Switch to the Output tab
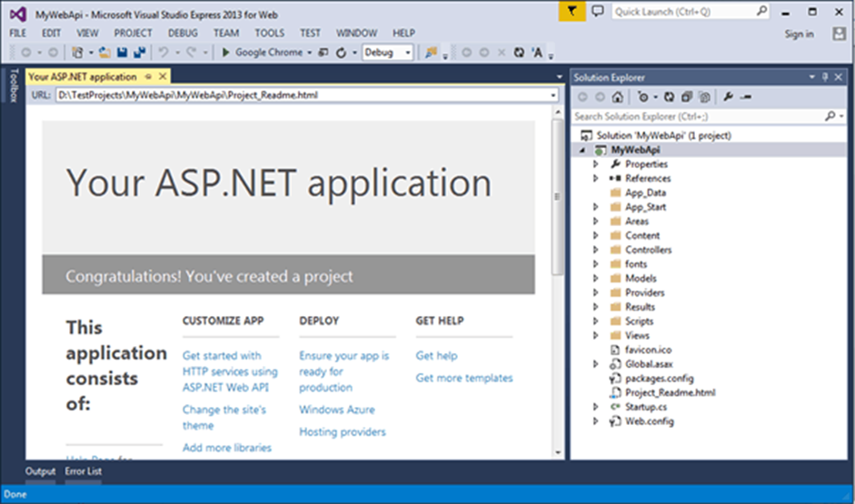The image size is (855, 504). pyautogui.click(x=40, y=471)
